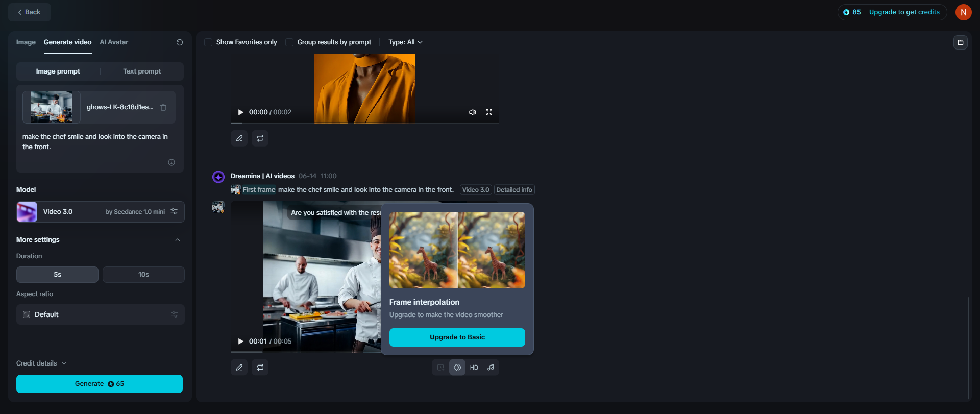Click the Generate 65 credits button
The image size is (980, 414).
coord(100,384)
